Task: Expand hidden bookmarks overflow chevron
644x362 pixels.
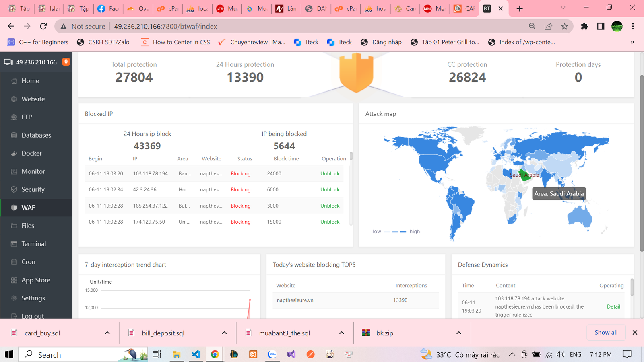Action: click(x=632, y=42)
